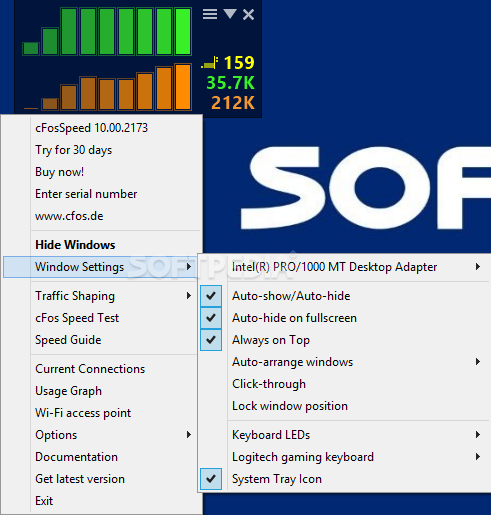Enable Lock window position

point(290,406)
